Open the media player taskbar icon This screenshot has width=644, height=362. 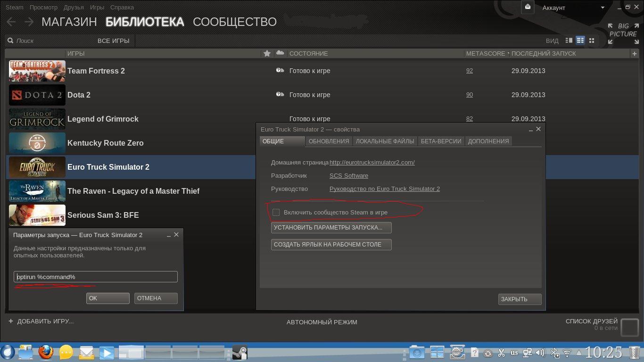click(x=107, y=352)
